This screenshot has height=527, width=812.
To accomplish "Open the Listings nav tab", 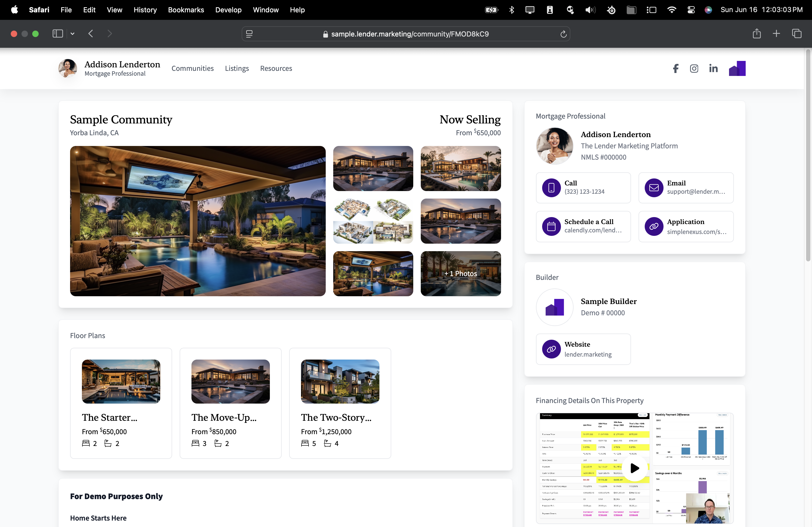I will (x=237, y=68).
